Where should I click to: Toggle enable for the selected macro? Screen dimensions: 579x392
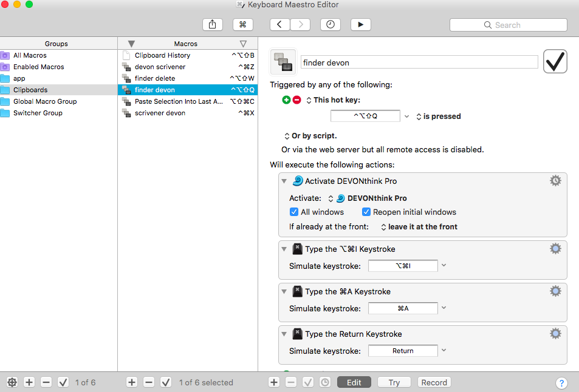point(166,382)
